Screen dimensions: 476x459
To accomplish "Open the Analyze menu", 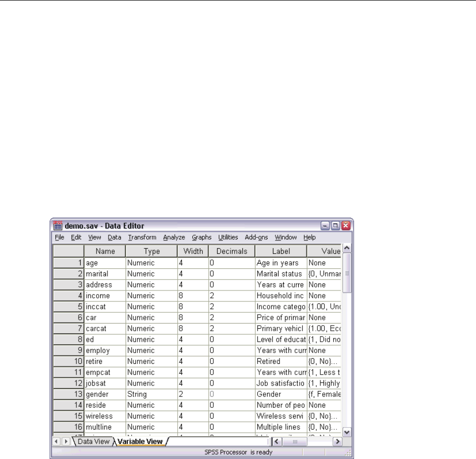I will [174, 237].
